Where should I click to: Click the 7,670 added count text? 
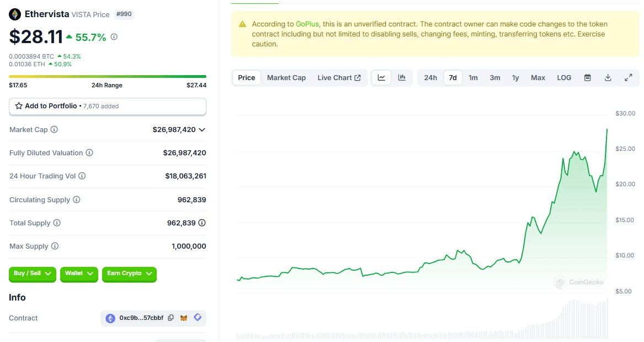click(x=101, y=106)
